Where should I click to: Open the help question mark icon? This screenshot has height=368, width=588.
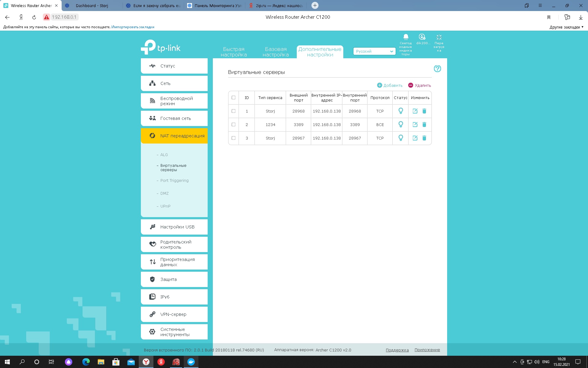click(x=437, y=69)
